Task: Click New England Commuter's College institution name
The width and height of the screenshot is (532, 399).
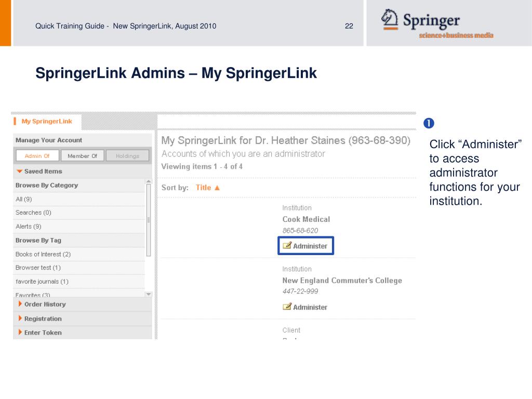Action: [x=342, y=281]
